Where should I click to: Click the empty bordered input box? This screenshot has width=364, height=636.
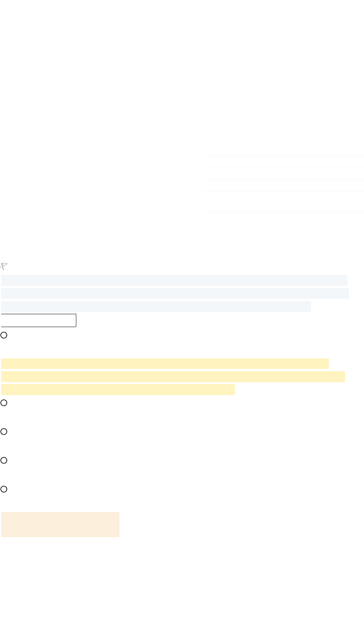point(39,320)
